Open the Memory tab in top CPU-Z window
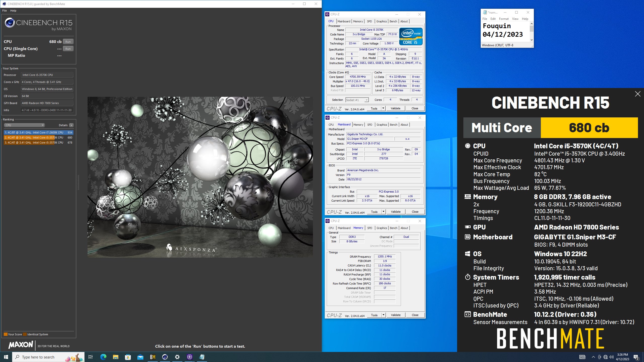644x362 pixels. pos(358,21)
